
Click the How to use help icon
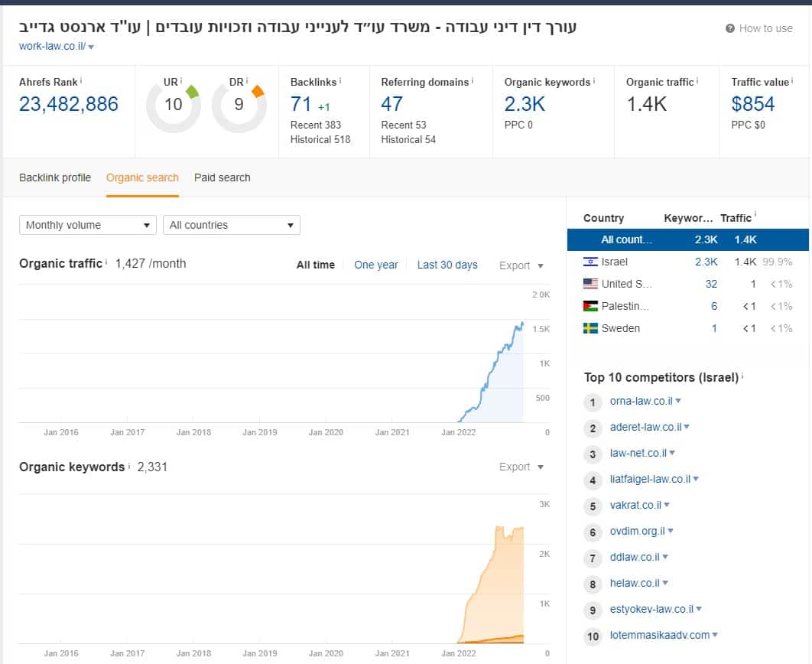coord(729,28)
